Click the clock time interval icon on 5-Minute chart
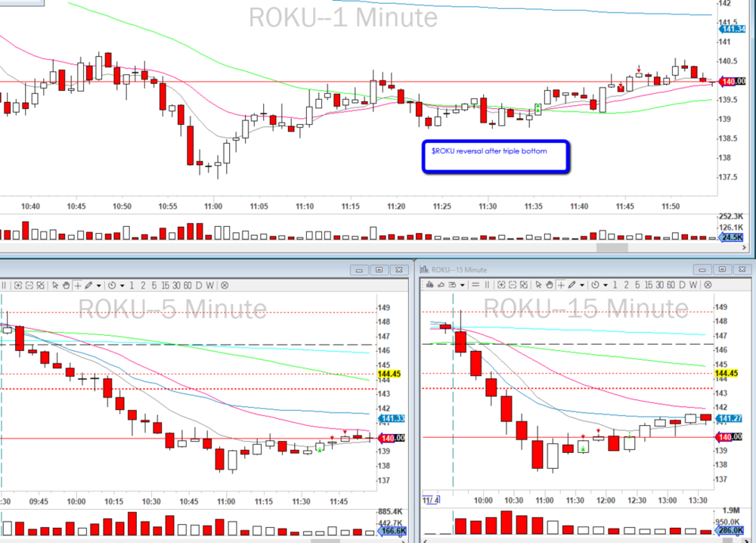This screenshot has width=756, height=543. click(113, 285)
